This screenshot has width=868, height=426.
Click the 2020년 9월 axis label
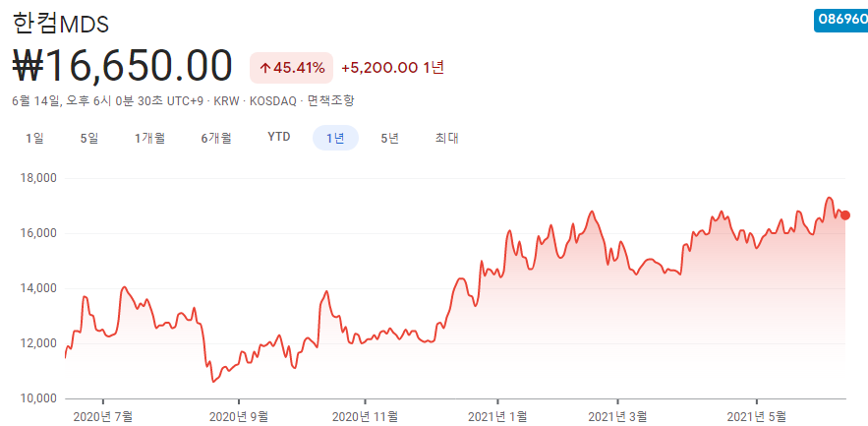tap(239, 416)
